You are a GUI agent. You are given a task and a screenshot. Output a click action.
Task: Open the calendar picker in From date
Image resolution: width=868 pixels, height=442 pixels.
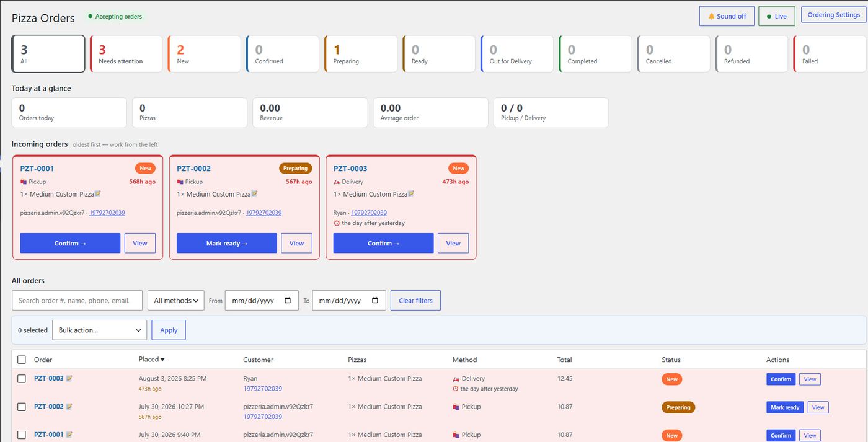pos(288,301)
